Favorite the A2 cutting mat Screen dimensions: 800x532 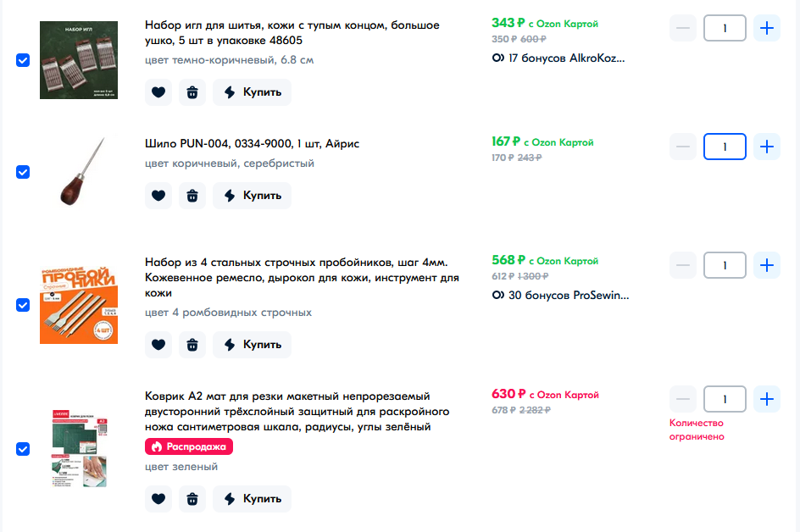pos(158,499)
